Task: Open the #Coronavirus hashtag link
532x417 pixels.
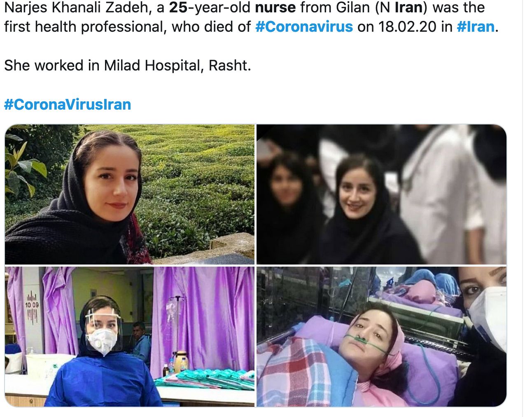Action: (x=304, y=27)
